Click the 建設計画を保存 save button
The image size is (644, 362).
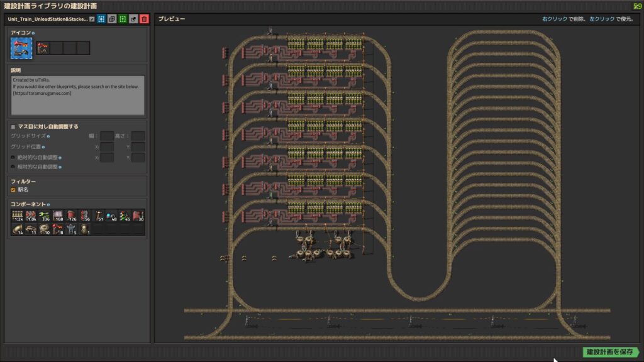pos(611,352)
